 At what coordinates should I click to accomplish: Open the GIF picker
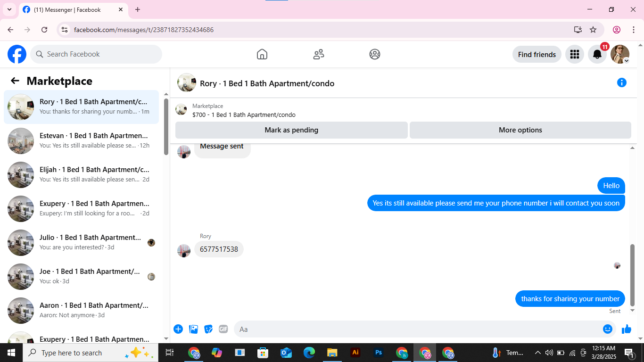tap(223, 329)
